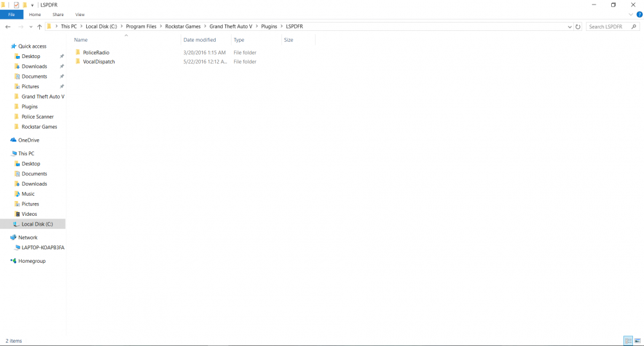This screenshot has height=346, width=644.
Task: Click Local Disk (C:) breadcrumb
Action: tap(101, 26)
